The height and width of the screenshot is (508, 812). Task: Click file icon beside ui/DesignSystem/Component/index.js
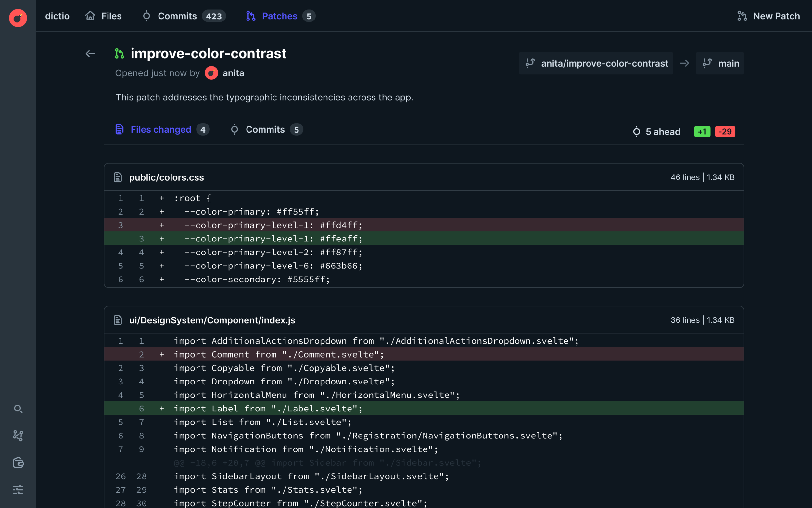coord(118,320)
